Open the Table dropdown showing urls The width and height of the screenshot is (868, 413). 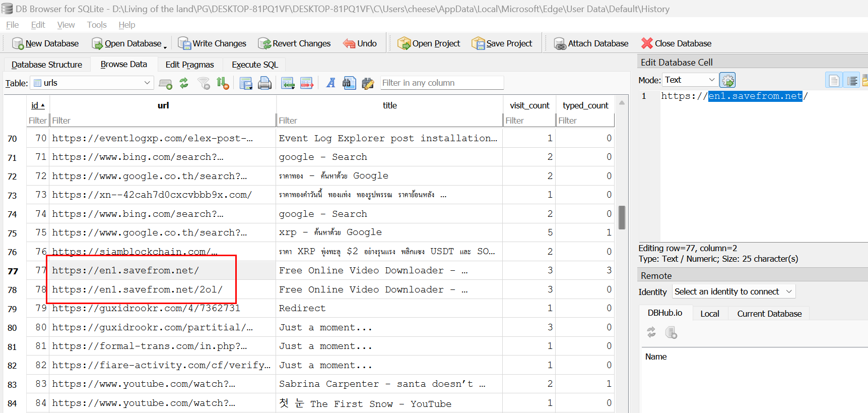coord(92,83)
